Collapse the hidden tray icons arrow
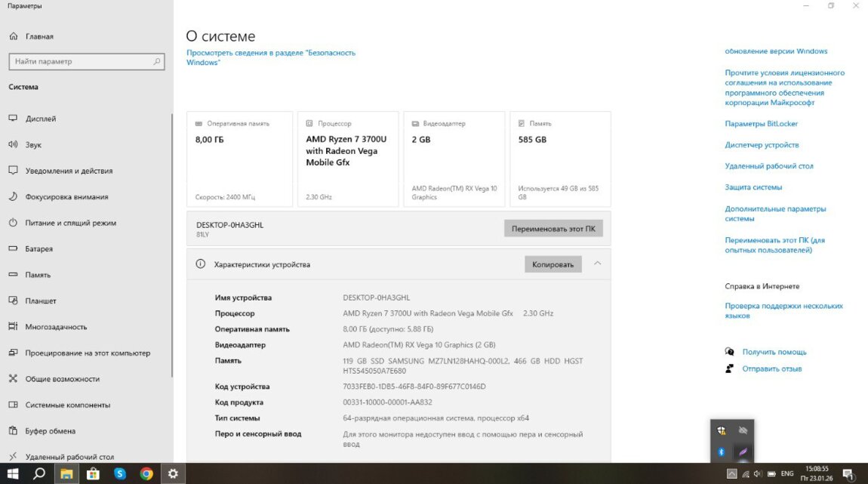This screenshot has height=484, width=868. [731, 473]
